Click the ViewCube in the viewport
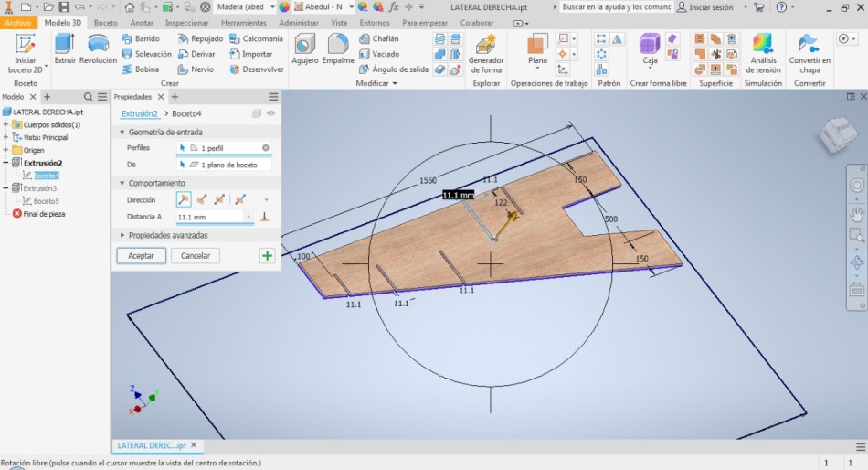This screenshot has height=470, width=868. 839,134
